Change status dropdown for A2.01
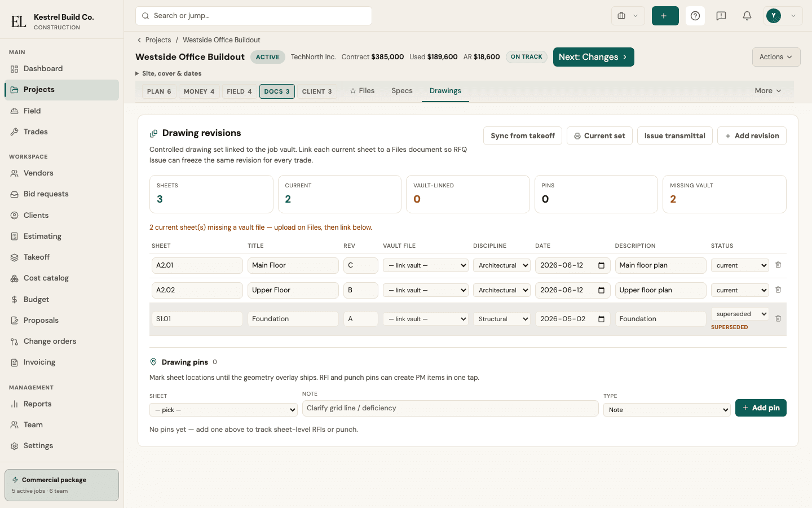The width and height of the screenshot is (812, 508). (x=740, y=265)
